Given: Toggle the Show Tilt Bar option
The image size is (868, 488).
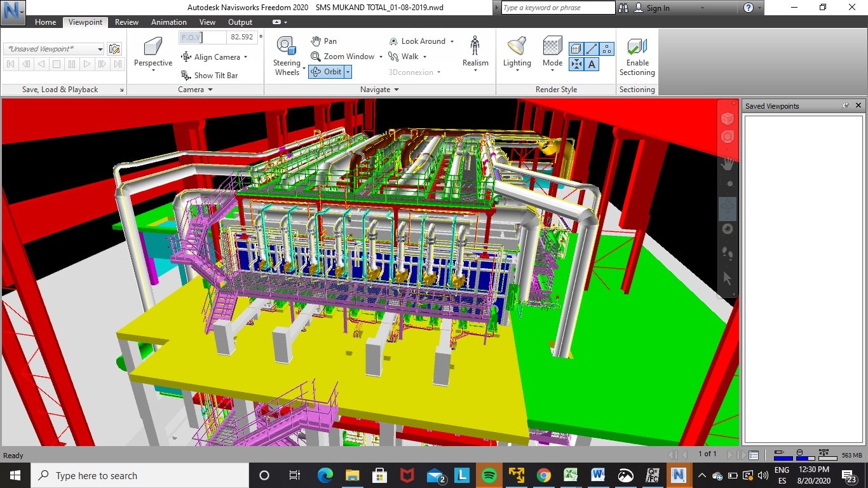Looking at the screenshot, I should coord(210,76).
